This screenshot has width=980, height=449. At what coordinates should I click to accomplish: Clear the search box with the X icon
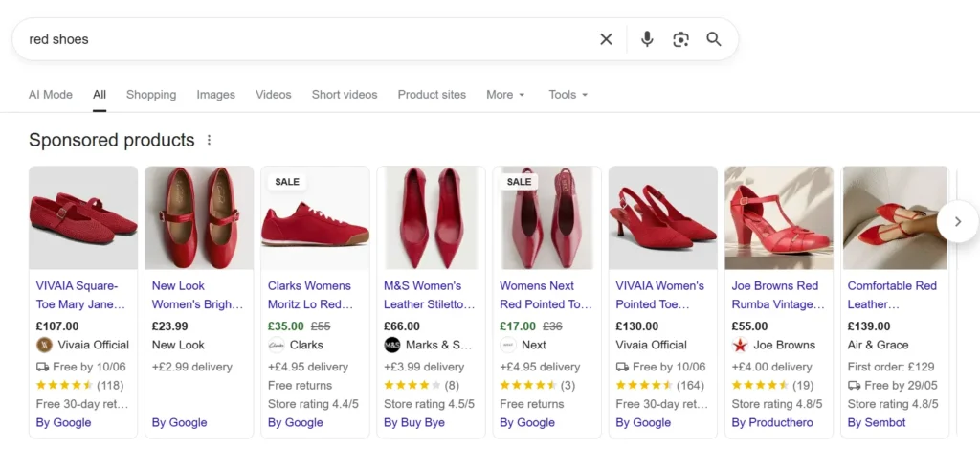point(606,39)
